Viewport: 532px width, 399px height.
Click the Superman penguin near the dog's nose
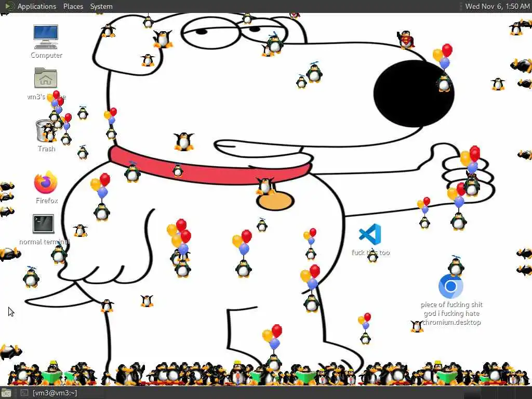coord(406,39)
